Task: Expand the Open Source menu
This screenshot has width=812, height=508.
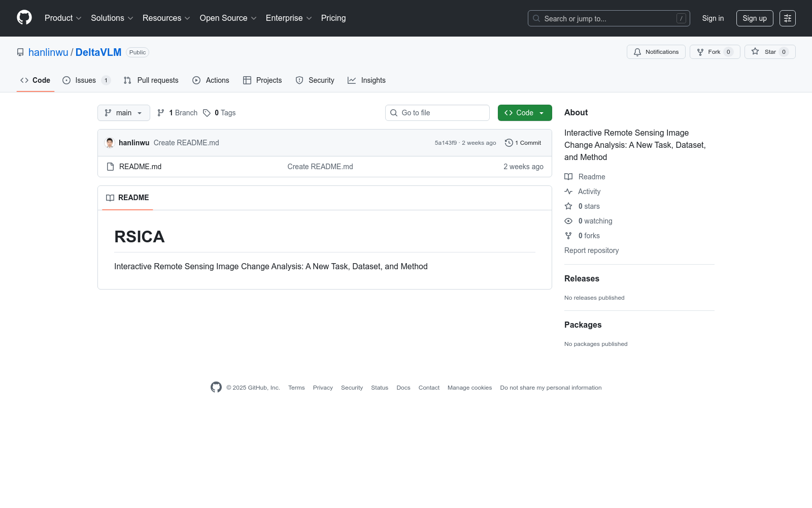Action: click(228, 18)
